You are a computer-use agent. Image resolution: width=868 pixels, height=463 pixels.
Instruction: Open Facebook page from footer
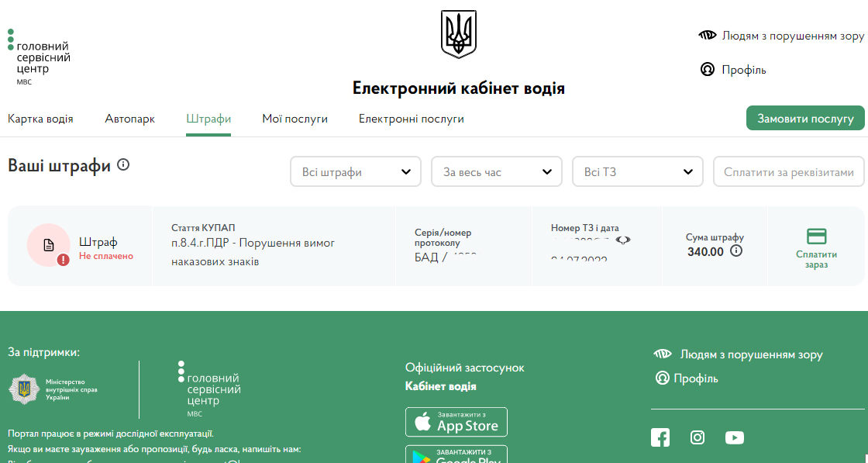pos(660,437)
